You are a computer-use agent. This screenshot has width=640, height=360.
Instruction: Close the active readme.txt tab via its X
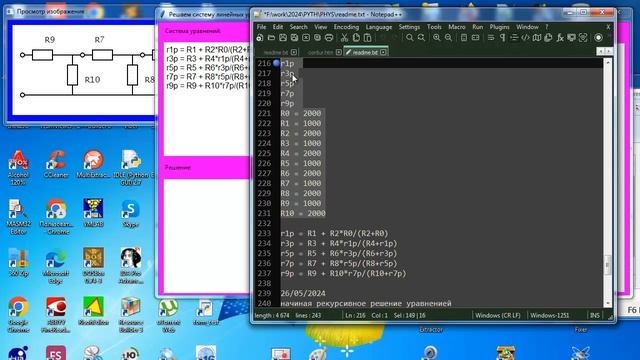(x=383, y=52)
